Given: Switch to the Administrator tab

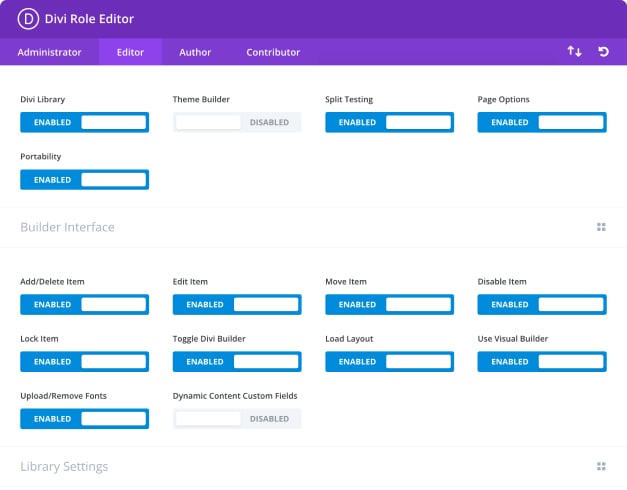Looking at the screenshot, I should tap(49, 52).
